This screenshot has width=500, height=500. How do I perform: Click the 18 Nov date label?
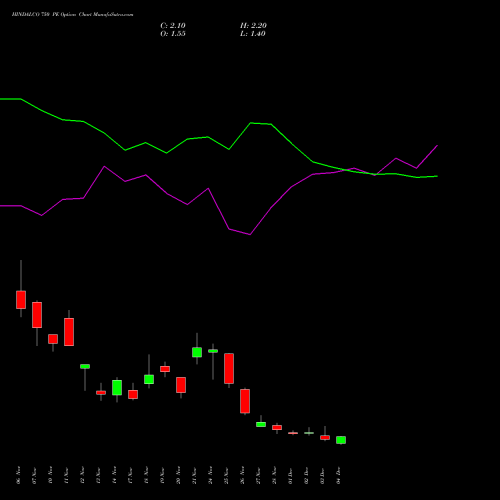(x=146, y=475)
